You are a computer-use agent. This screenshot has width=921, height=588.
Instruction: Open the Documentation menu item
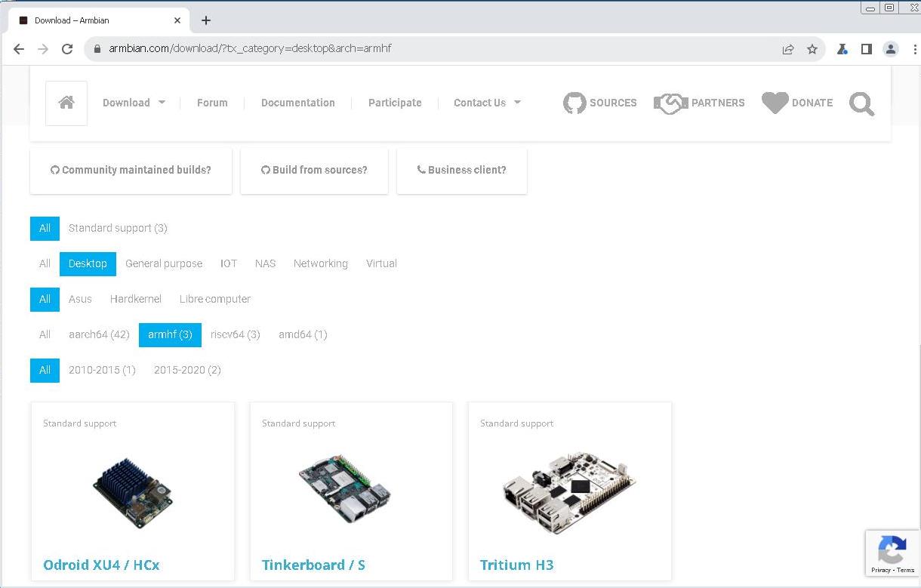[x=297, y=103]
